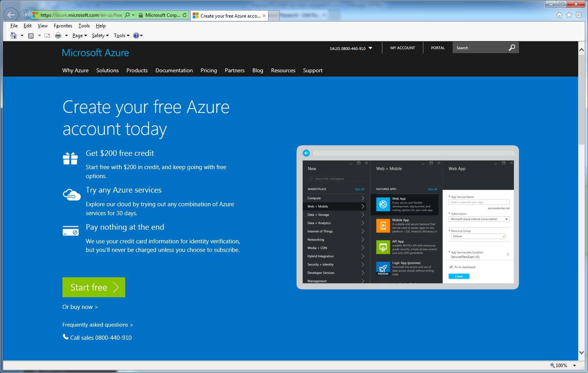The height and width of the screenshot is (373, 588).
Task: Toggle the Pin to dashboard checkbox
Action: 451,267
